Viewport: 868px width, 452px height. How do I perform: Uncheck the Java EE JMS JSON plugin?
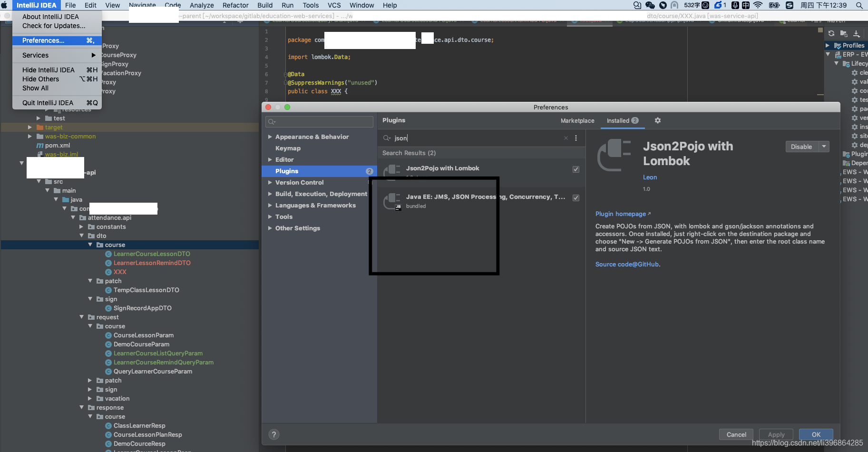576,198
